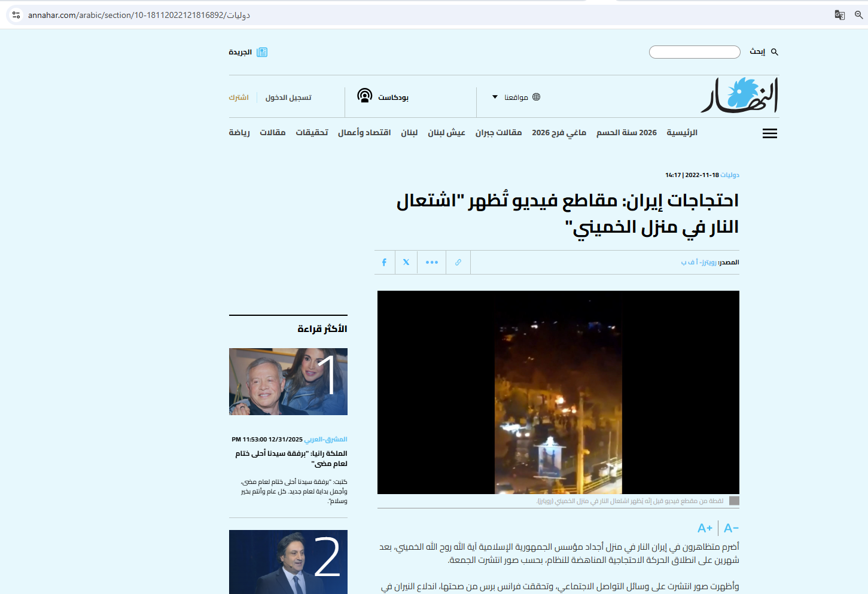Viewport: 868px width, 594px height.
Task: Click inside the search input field
Action: (695, 53)
